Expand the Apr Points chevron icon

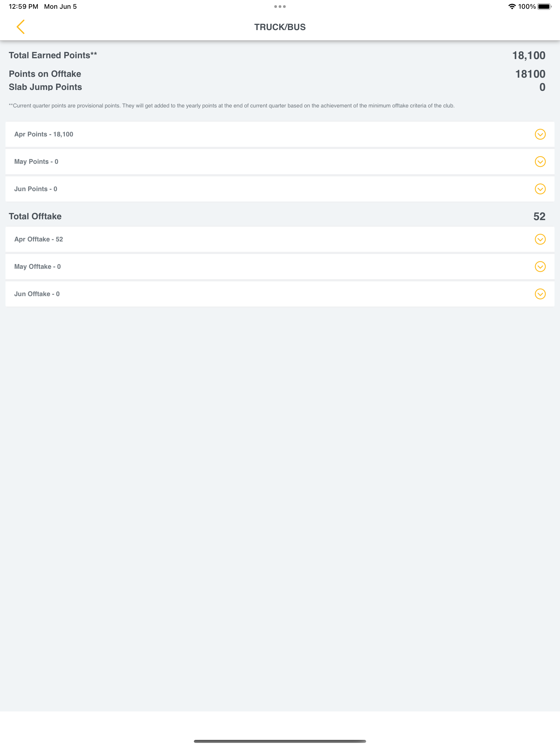click(540, 135)
